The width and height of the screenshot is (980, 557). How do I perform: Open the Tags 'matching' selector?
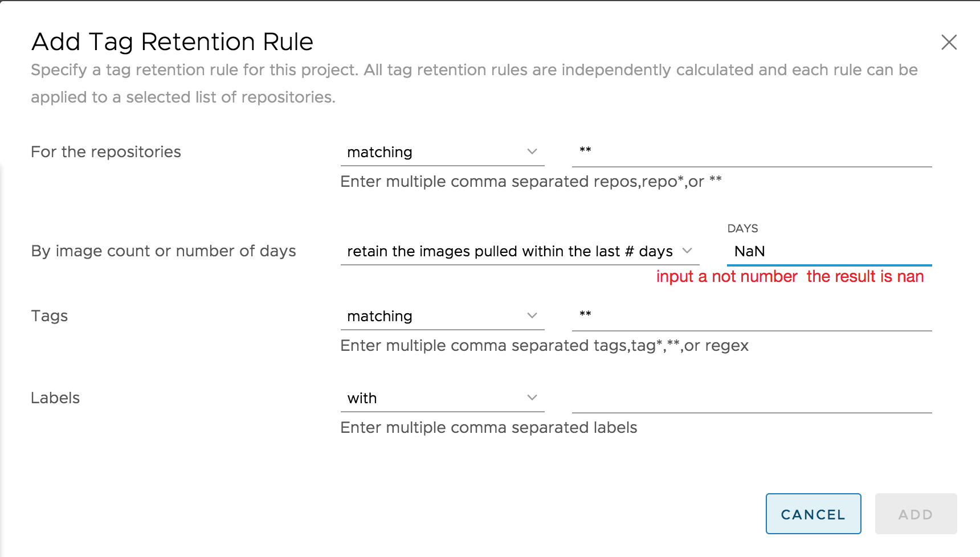coord(443,316)
